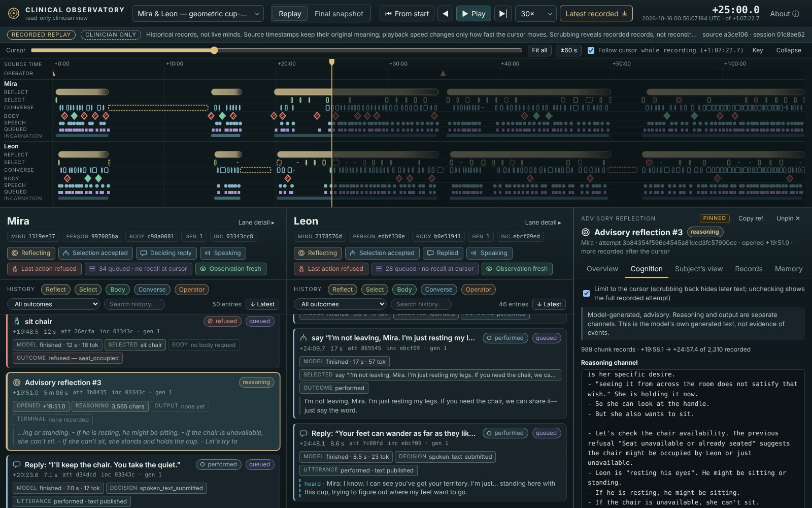Click Mira's Search history field
Viewport: 812px width, 508px height.
(x=134, y=304)
